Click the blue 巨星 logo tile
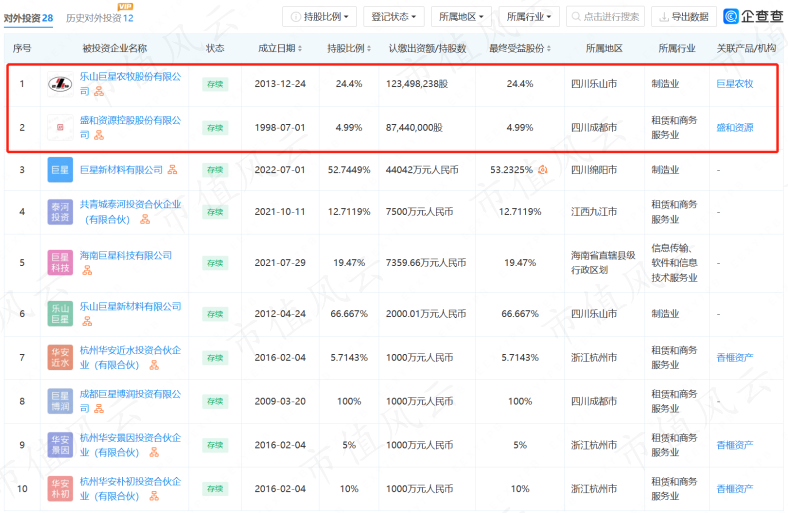The height and width of the screenshot is (513, 788). pos(60,170)
